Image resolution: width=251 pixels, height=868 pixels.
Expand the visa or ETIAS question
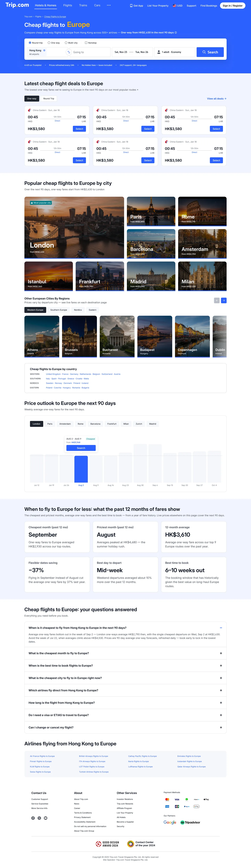click(x=125, y=715)
